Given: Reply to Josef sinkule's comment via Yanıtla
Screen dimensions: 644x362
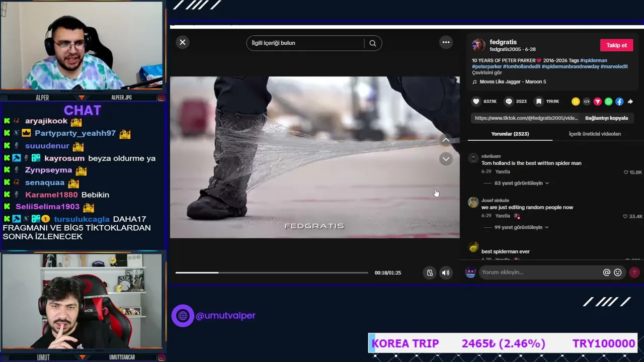Looking at the screenshot, I should click(503, 216).
